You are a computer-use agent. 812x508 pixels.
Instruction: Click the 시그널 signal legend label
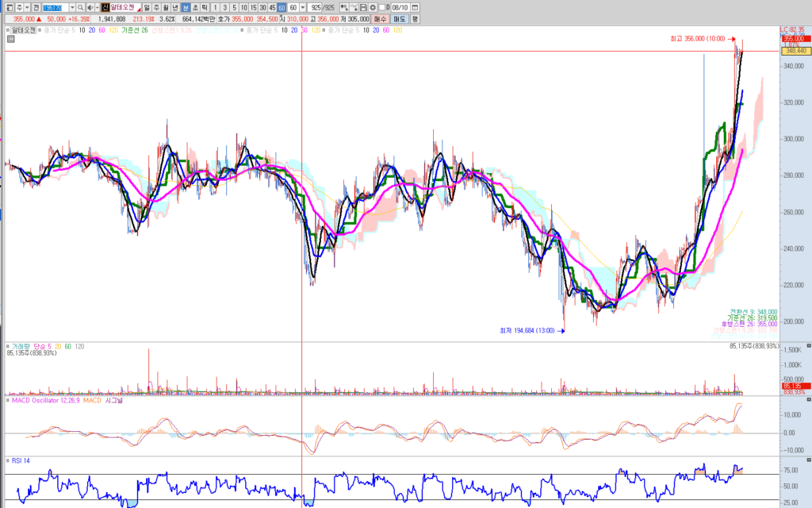coord(113,401)
